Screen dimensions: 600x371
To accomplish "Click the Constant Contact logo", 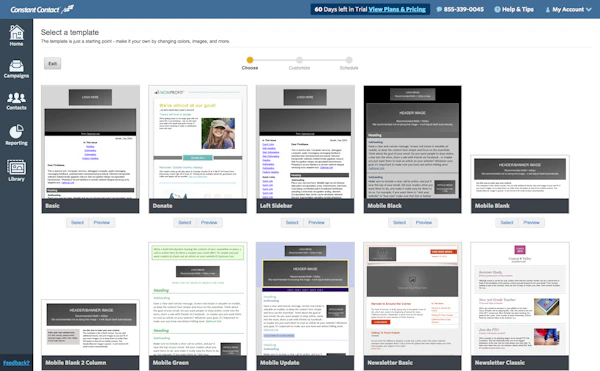I will click(x=42, y=9).
